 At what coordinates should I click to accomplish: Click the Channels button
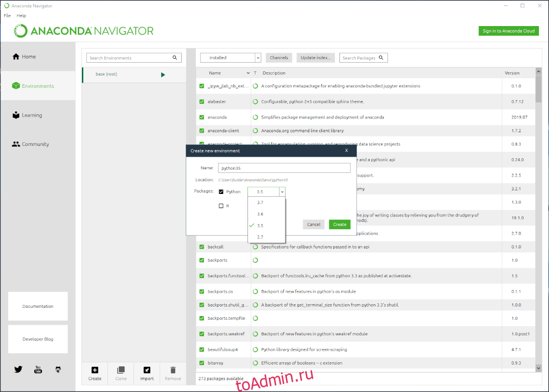[279, 58]
